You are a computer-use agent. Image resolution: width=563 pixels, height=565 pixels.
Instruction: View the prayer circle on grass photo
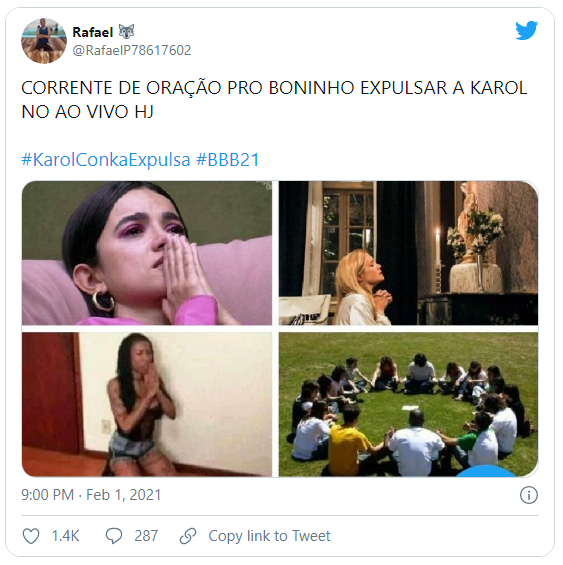[408, 404]
